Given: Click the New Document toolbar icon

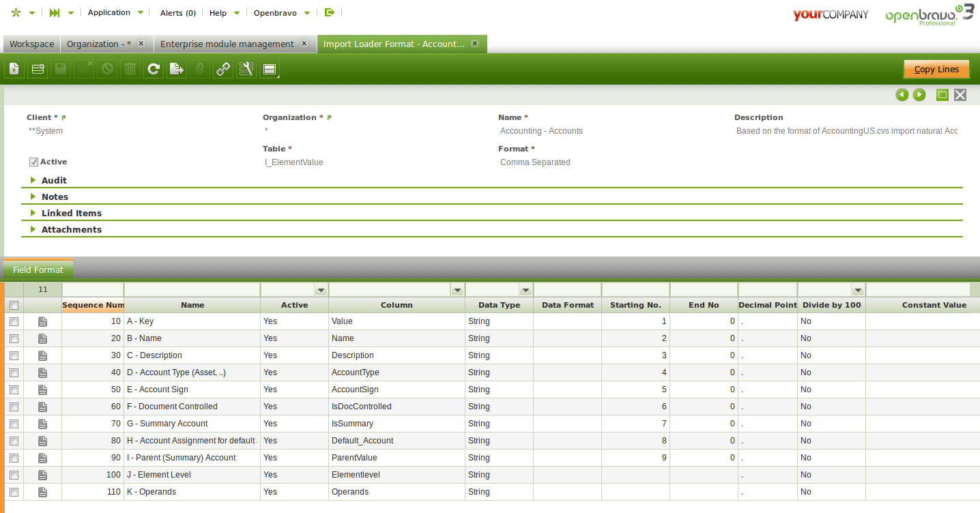Looking at the screenshot, I should click(14, 69).
